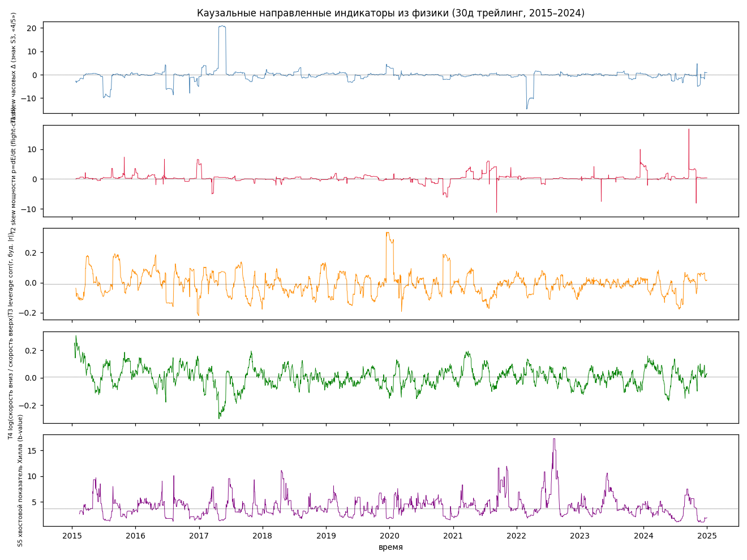Click the y-tick 0.2 on the orange panel
This screenshot has width=747, height=560.
pyautogui.click(x=32, y=253)
